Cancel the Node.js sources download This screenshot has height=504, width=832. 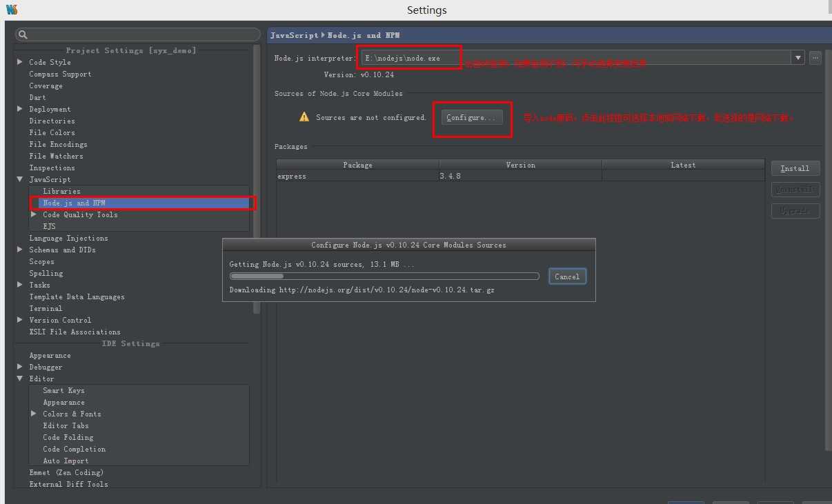click(567, 276)
